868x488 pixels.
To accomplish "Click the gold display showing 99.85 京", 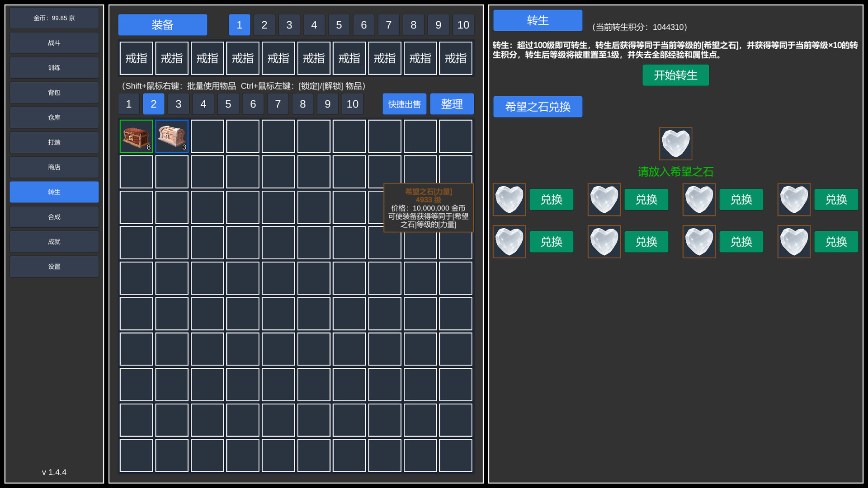I will (x=54, y=18).
